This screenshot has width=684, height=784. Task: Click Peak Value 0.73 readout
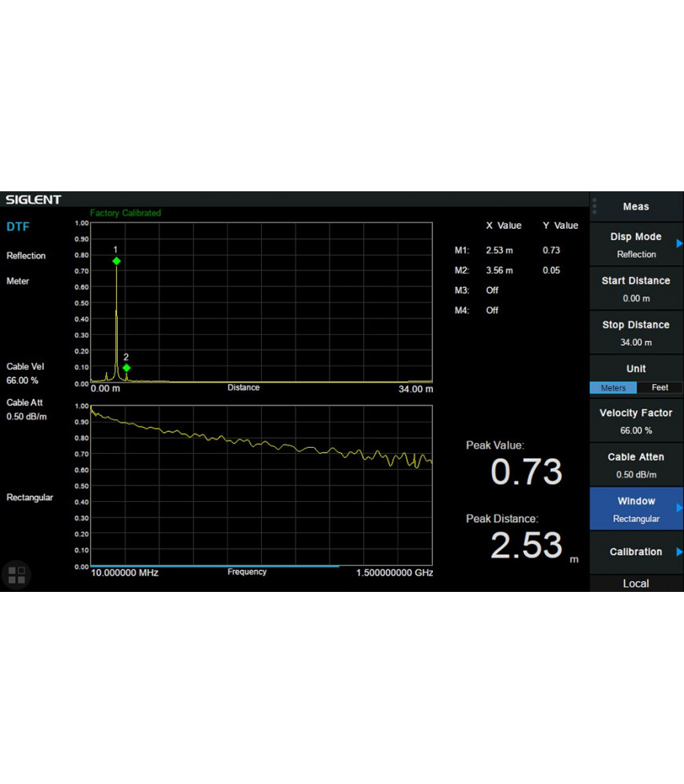point(526,471)
